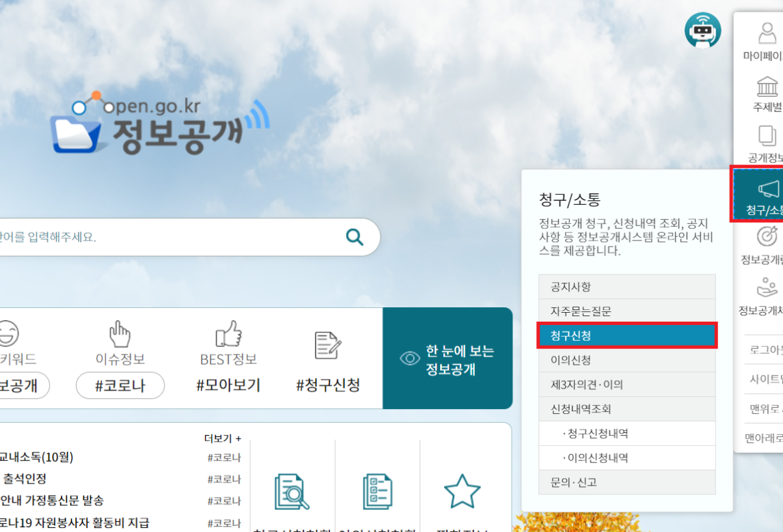This screenshot has width=783, height=532.
Task: Focus the search keyword input field
Action: (x=164, y=238)
